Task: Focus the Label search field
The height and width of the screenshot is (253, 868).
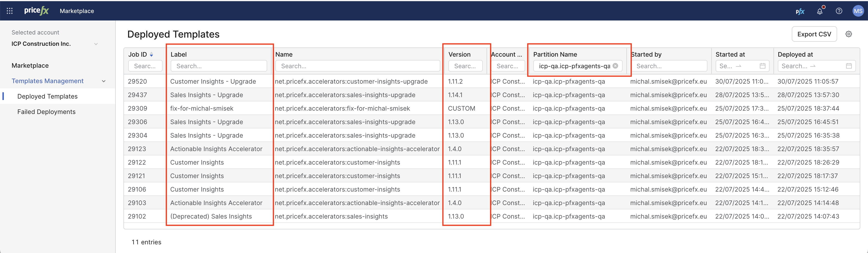Action: coord(219,66)
